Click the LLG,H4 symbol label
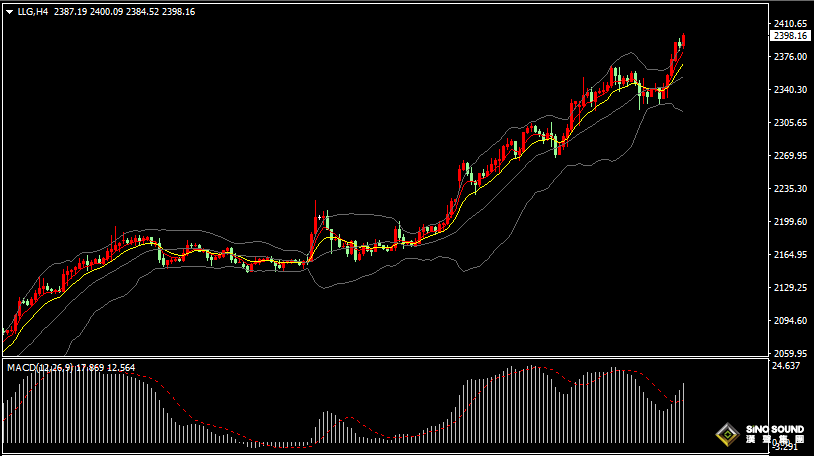 click(33, 12)
